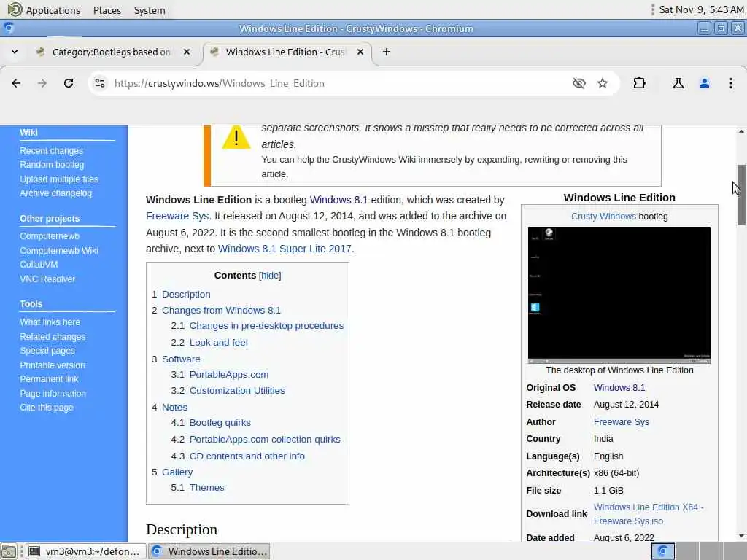747x560 pixels.
Task: Jump to Changes from Windows 8.1 section
Action: point(222,311)
